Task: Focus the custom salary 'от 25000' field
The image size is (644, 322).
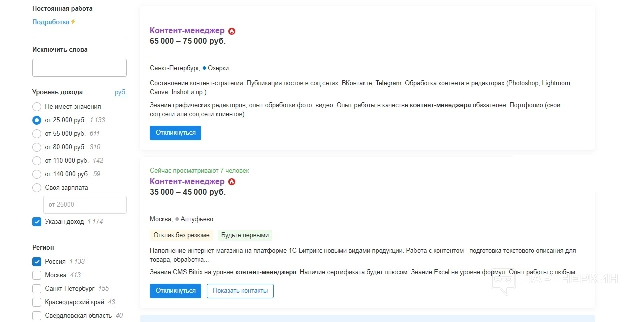Action: 85,204
